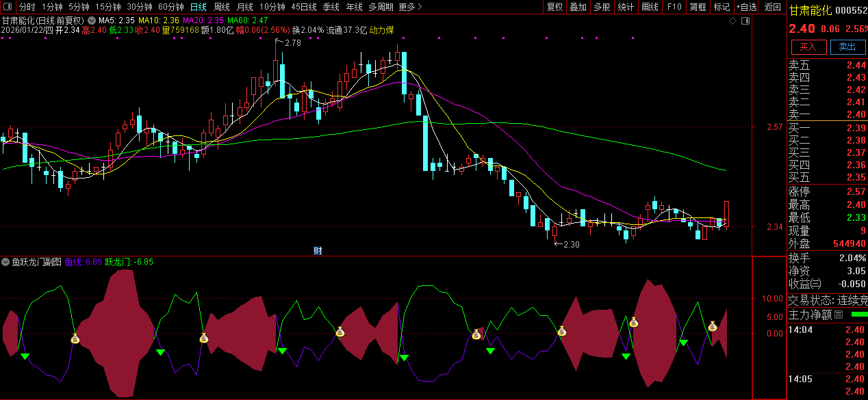Click the first money bag signal icon
This screenshot has width=868, height=400.
click(x=75, y=338)
